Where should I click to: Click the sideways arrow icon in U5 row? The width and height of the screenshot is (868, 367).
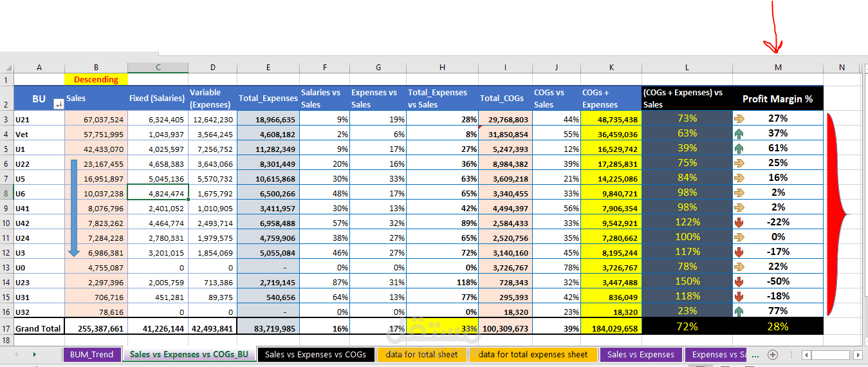click(x=739, y=178)
